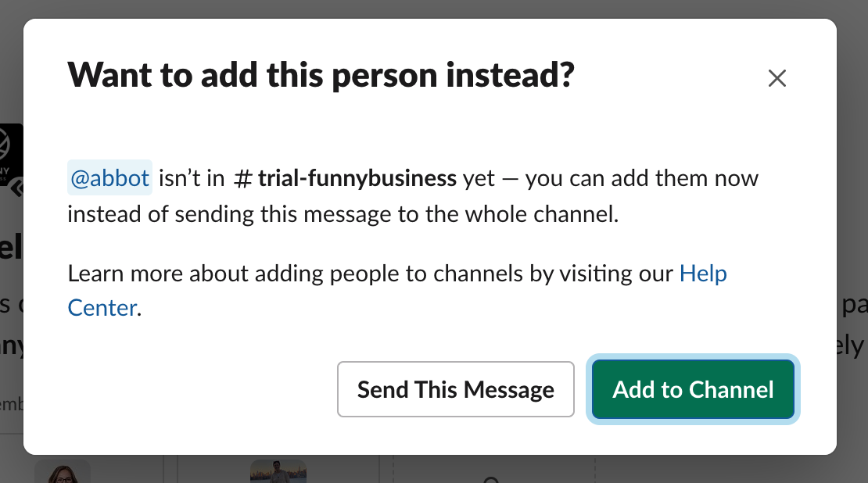
Task: Click the partial circular icon at the bottom
Action: tap(491, 478)
